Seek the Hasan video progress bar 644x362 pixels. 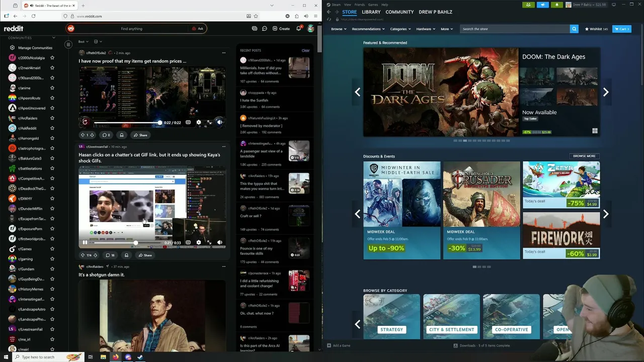[128, 243]
